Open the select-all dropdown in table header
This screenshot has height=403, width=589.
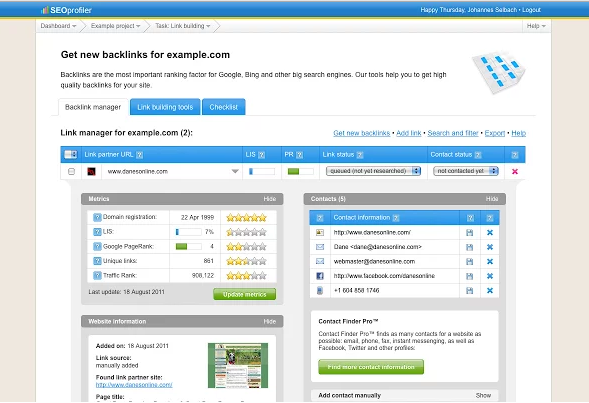(71, 154)
